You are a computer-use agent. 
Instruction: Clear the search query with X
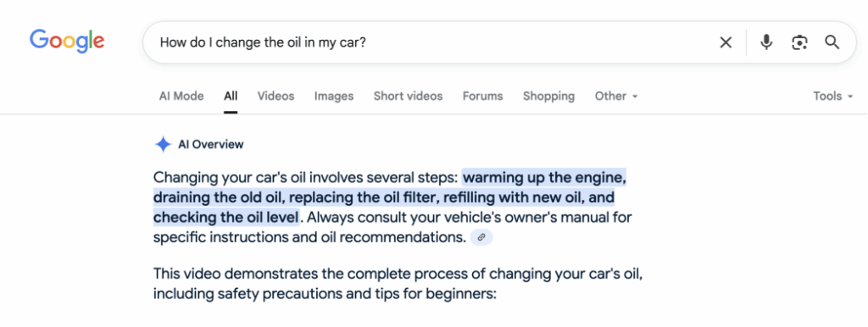726,42
